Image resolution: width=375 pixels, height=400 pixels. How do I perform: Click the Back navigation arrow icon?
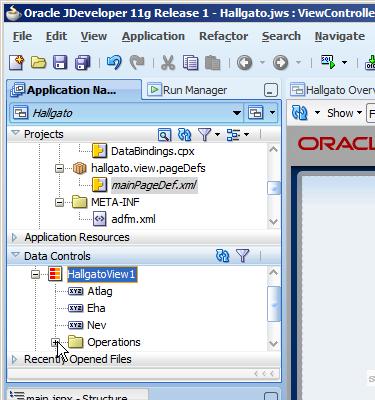244,63
